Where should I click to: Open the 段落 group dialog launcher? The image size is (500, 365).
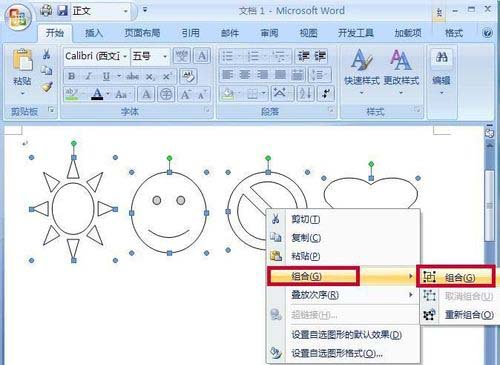click(331, 109)
